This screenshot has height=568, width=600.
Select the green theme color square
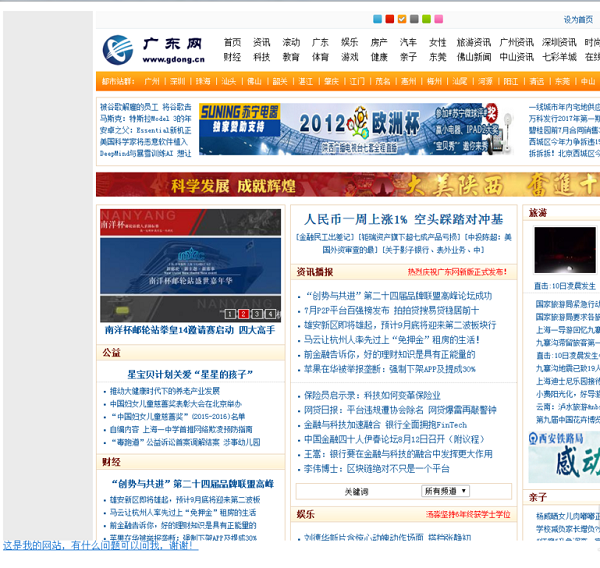[426, 19]
